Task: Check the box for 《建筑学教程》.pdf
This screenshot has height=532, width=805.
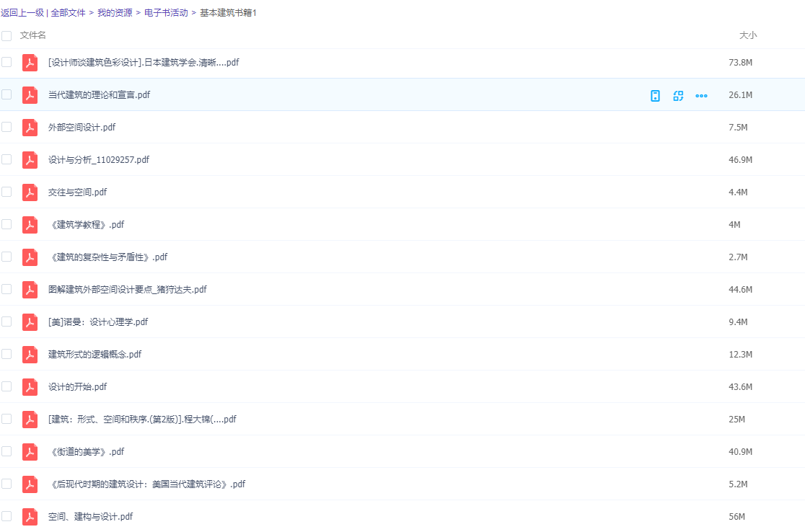Action: tap(6, 224)
